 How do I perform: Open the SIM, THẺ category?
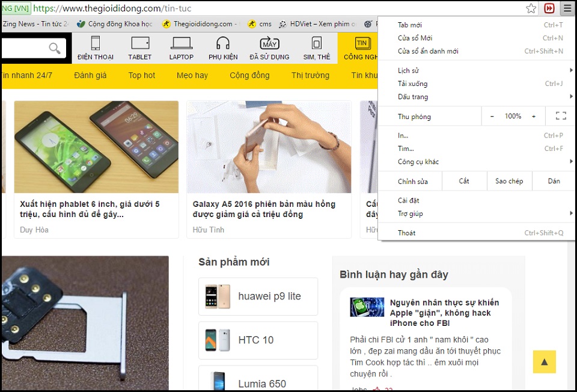[x=317, y=48]
